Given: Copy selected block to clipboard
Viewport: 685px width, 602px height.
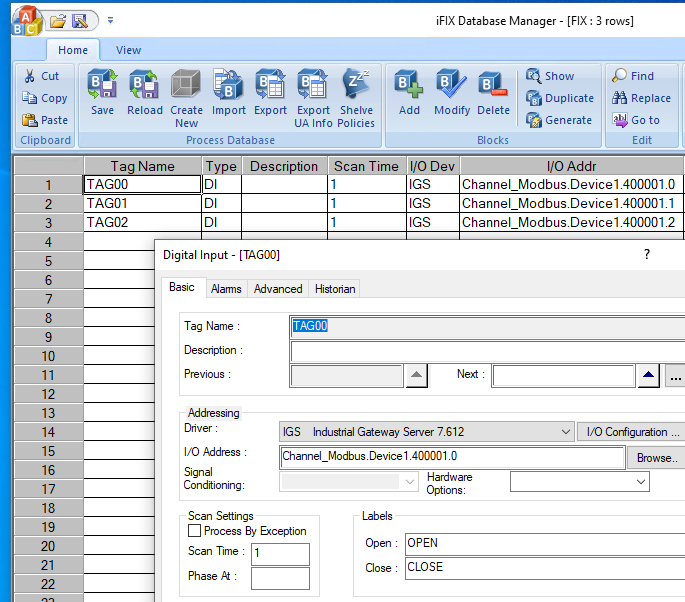Looking at the screenshot, I should (x=45, y=98).
